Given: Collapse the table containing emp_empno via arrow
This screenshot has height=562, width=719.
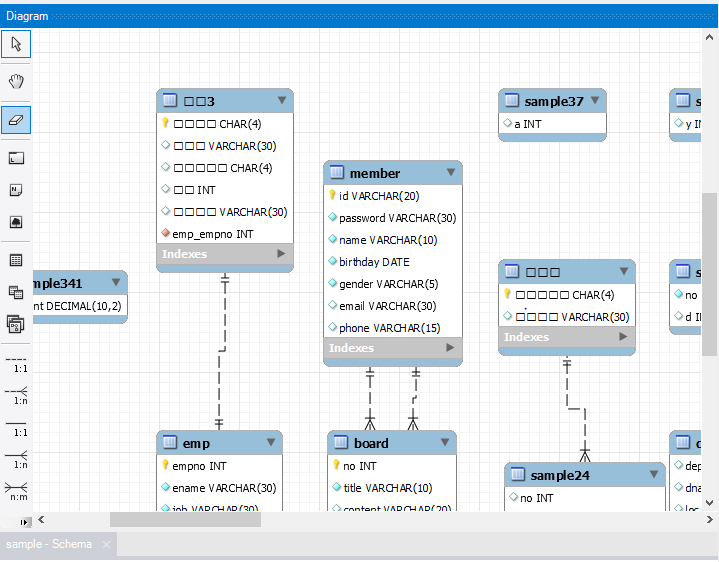Looking at the screenshot, I should 282,100.
